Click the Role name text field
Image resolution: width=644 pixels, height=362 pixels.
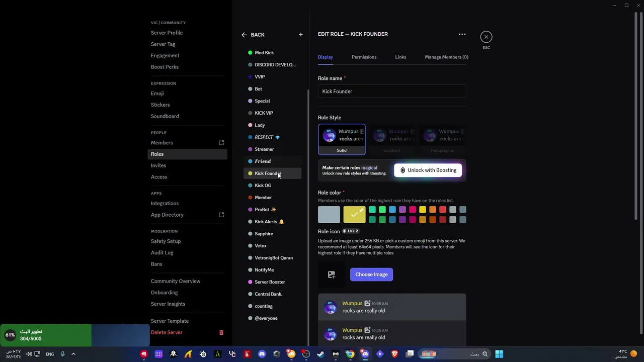coord(392,92)
